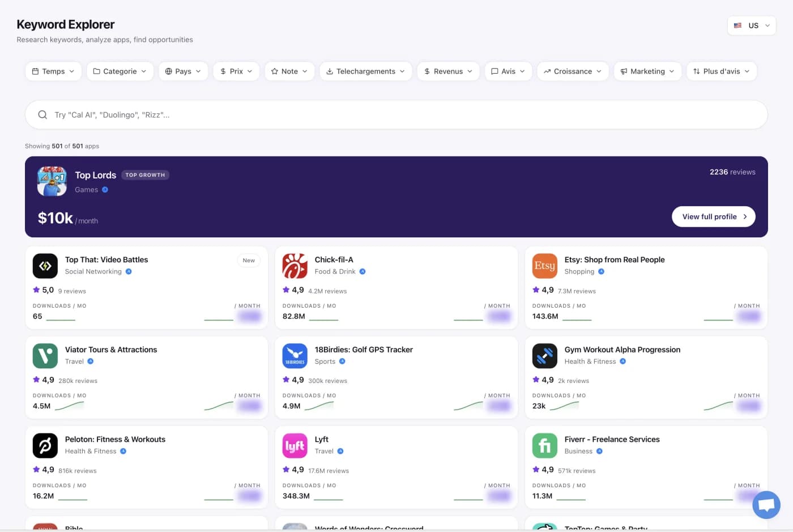Image resolution: width=793 pixels, height=532 pixels.
Task: Click the blurred monthly revenue on Lyft card
Action: click(x=499, y=496)
